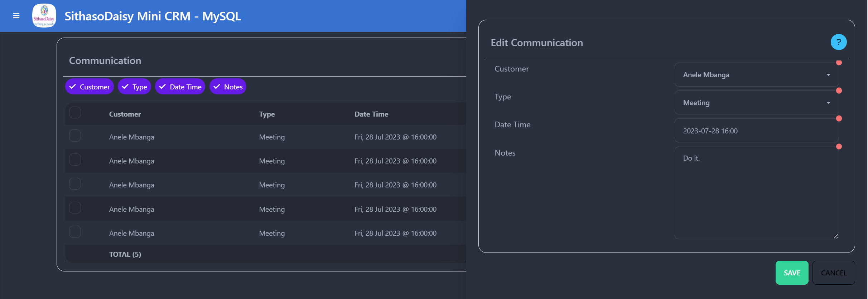Open the blue help question mark
The image size is (868, 299).
(838, 42)
